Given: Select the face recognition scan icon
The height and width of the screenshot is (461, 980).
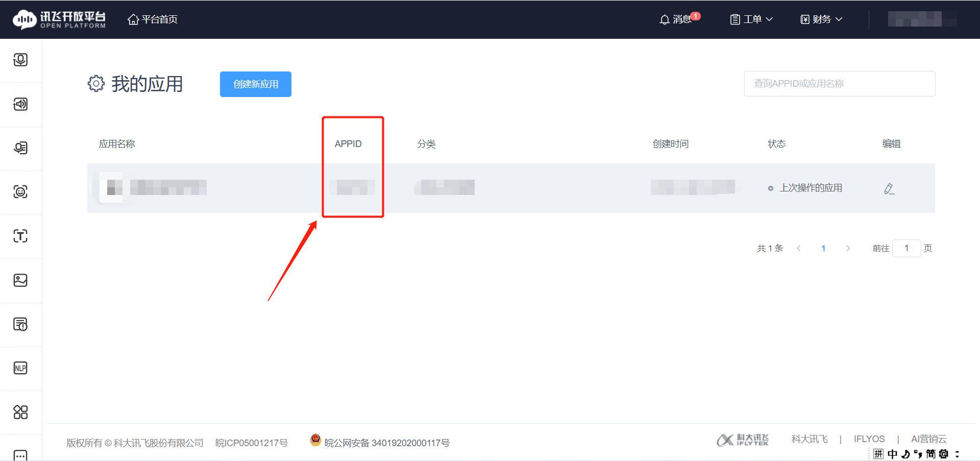Looking at the screenshot, I should (20, 192).
